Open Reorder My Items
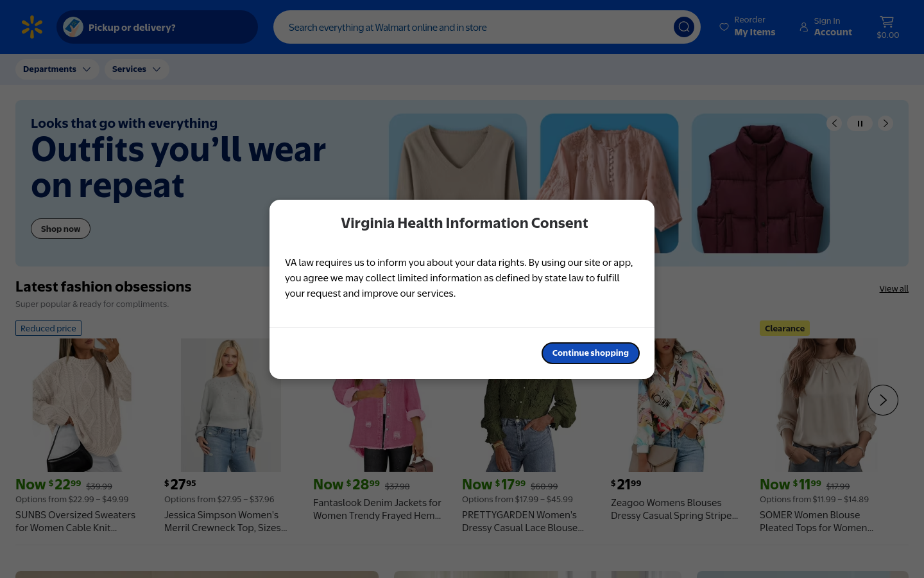 748,26
